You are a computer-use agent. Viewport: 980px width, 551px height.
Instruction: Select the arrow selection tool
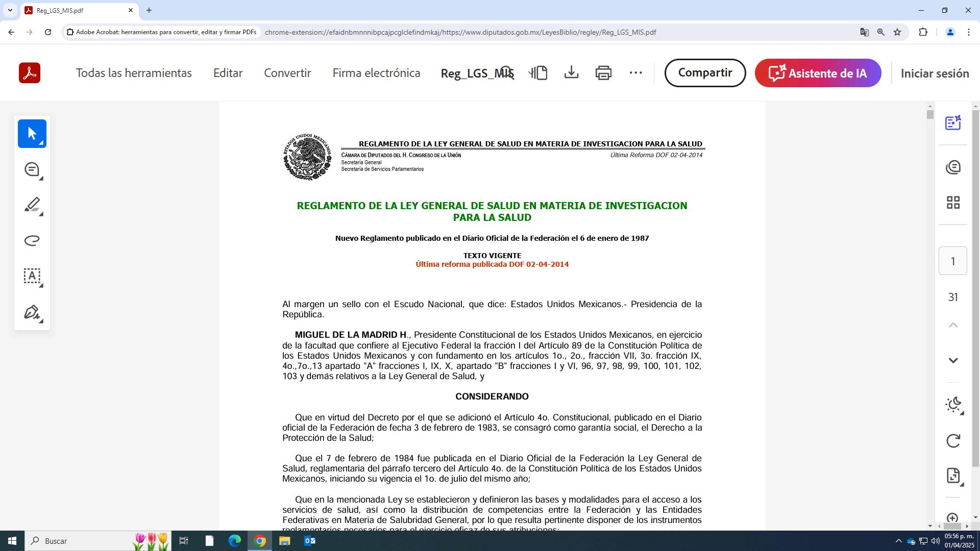click(x=32, y=134)
